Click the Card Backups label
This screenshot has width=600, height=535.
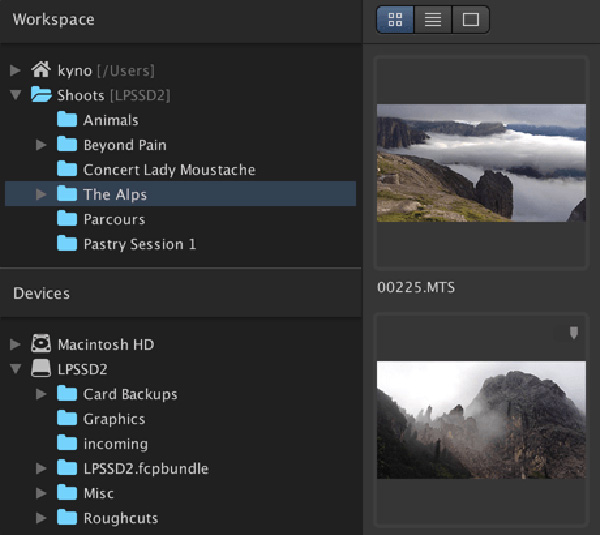tap(130, 395)
